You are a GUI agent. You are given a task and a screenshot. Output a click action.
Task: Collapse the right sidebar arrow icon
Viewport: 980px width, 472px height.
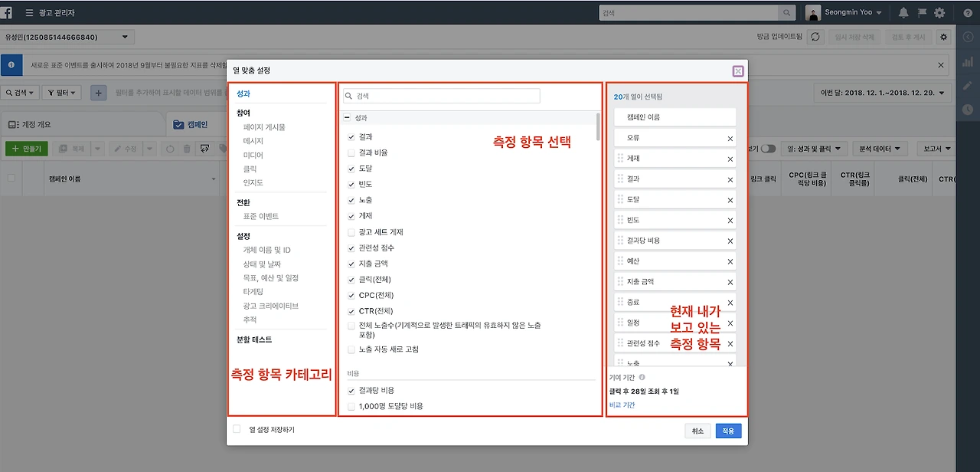tap(969, 37)
